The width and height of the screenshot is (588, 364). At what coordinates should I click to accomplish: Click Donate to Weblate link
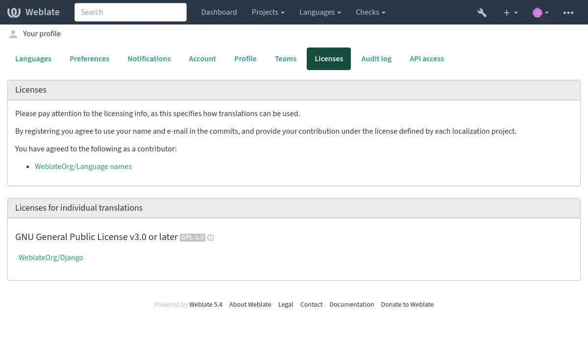407,305
